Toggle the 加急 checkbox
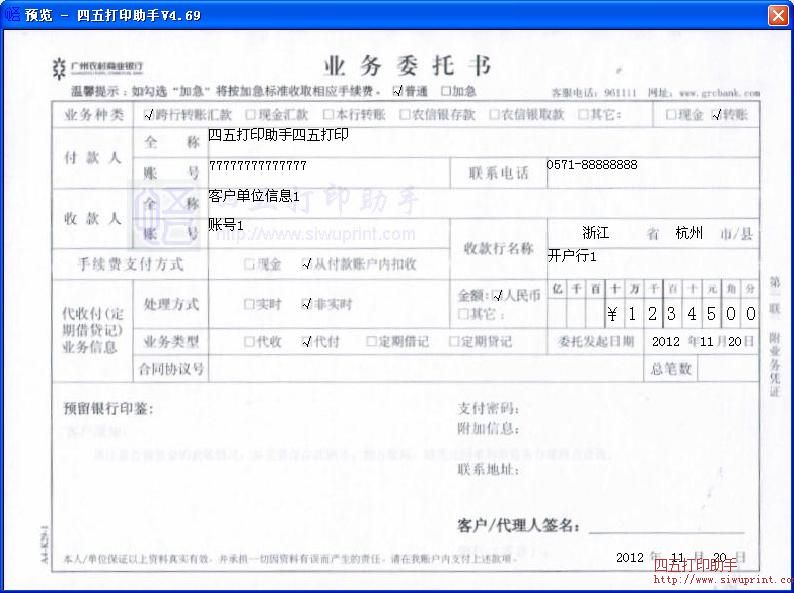The width and height of the screenshot is (794, 593). tap(446, 91)
